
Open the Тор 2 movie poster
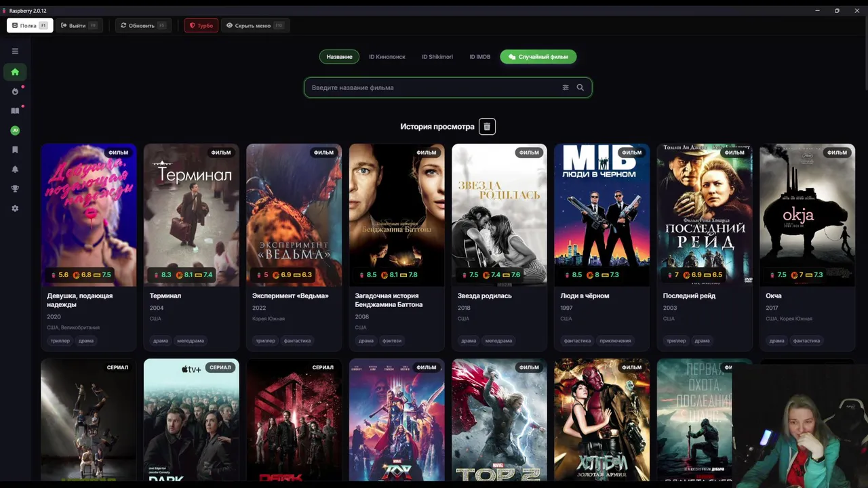(x=499, y=420)
